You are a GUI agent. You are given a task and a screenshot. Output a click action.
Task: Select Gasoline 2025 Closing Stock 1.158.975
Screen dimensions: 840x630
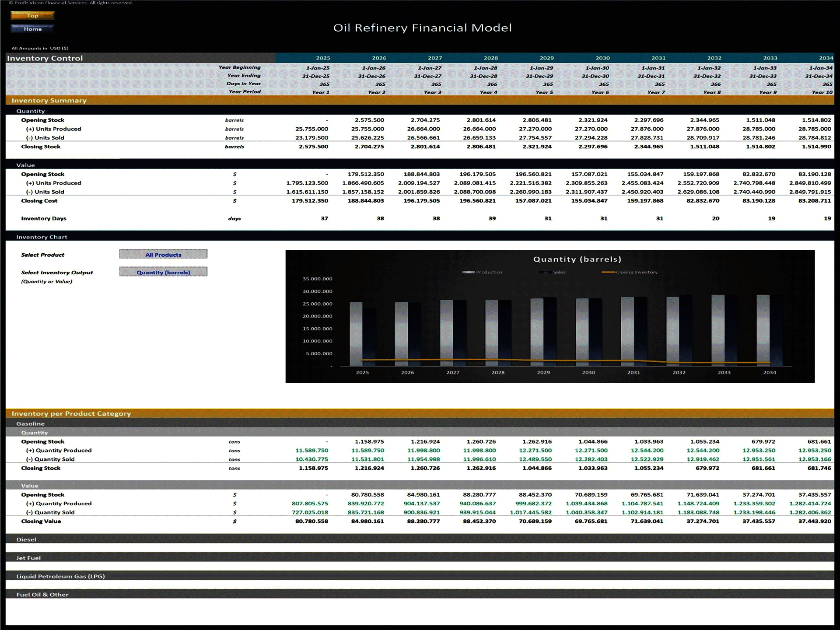[x=313, y=468]
